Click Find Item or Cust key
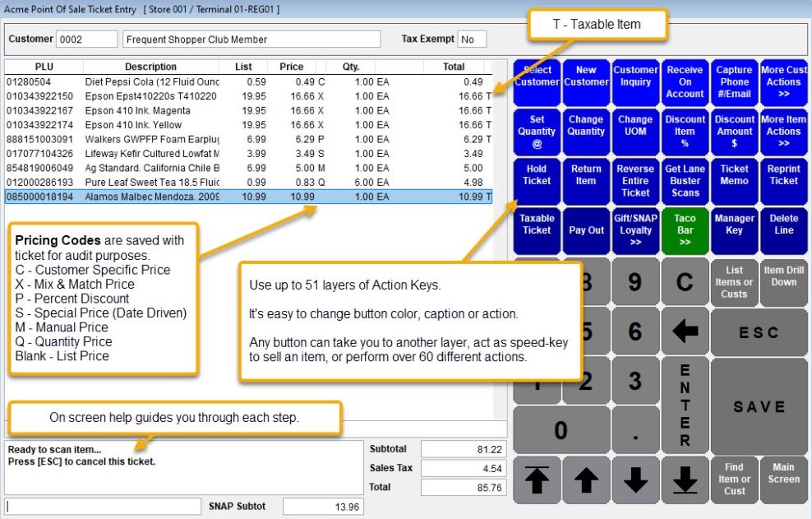 [734, 480]
